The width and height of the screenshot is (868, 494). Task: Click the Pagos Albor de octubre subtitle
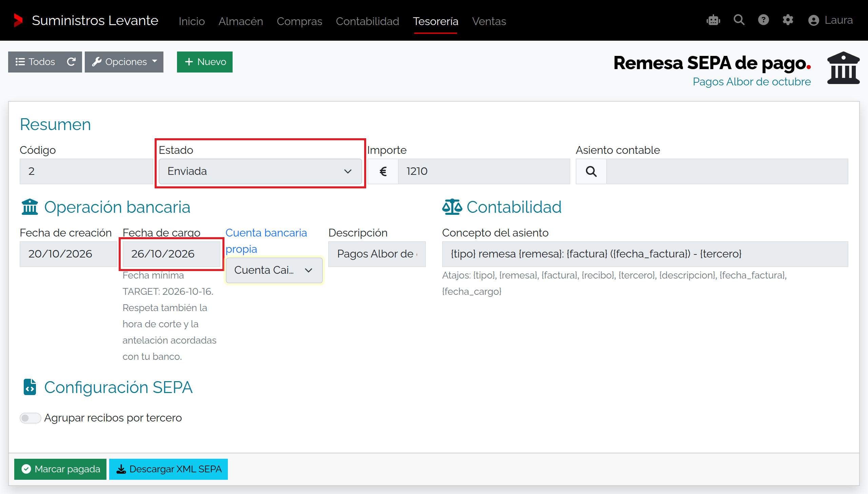coord(752,82)
